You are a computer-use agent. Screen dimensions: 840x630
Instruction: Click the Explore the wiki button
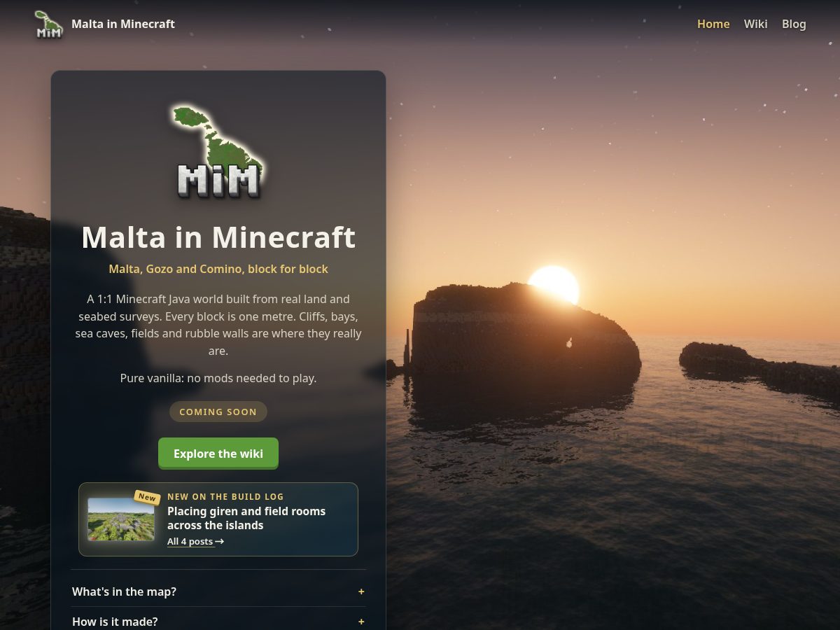point(218,454)
